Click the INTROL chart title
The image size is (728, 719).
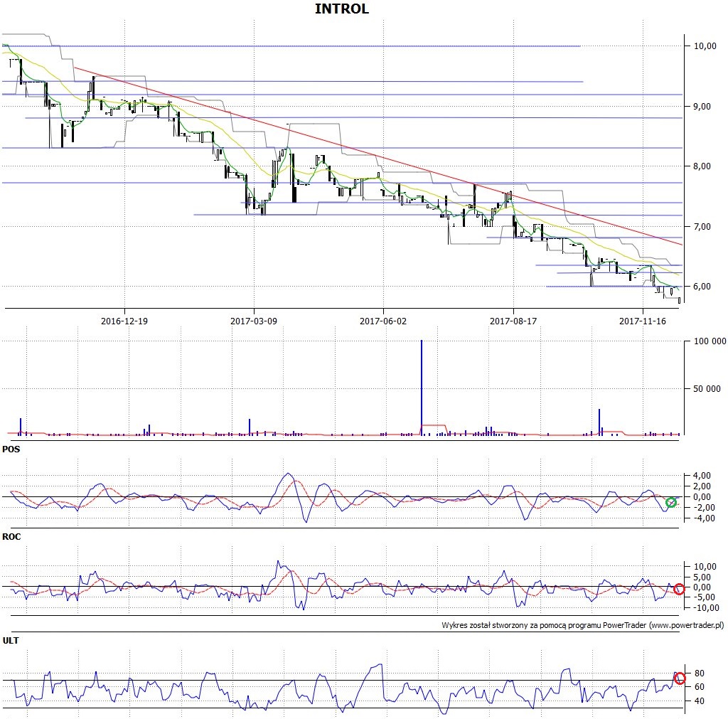point(342,9)
